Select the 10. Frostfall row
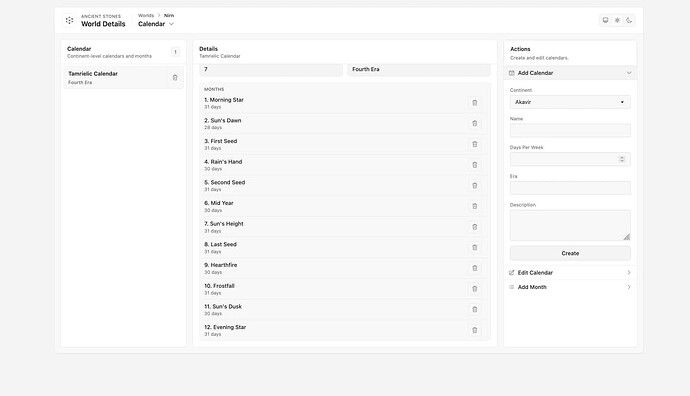Image resolution: width=690 pixels, height=396 pixels. [345, 289]
